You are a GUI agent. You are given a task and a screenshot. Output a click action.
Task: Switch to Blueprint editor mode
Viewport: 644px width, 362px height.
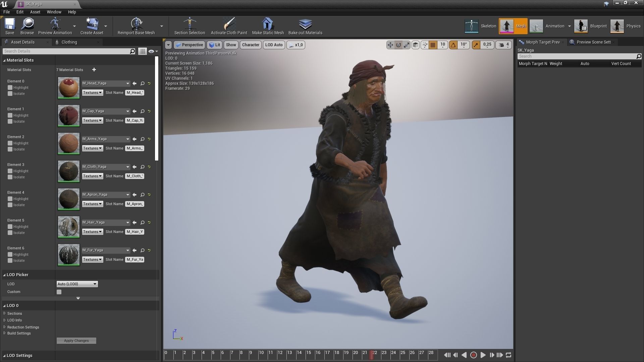coord(590,26)
